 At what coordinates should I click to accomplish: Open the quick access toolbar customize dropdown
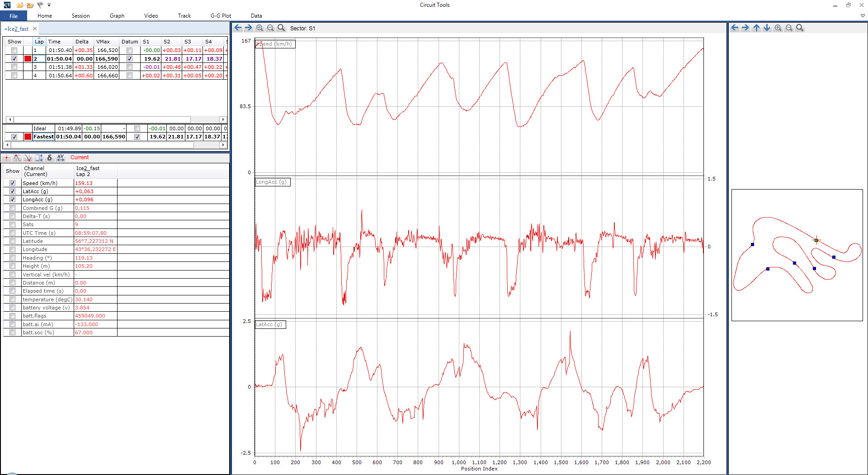[x=49, y=5]
